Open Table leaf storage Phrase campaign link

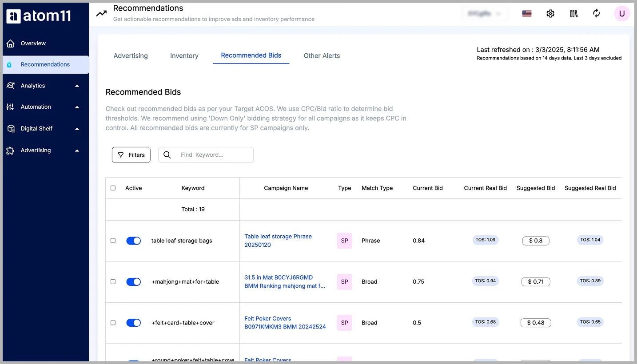click(278, 241)
